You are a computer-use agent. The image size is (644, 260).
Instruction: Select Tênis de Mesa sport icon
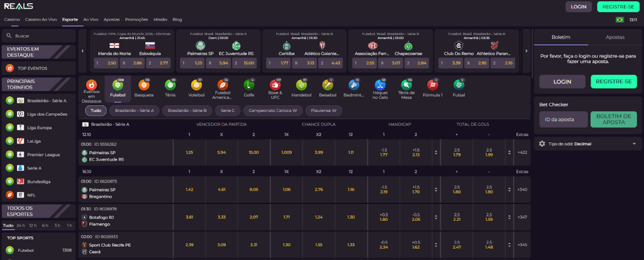pos(406,85)
